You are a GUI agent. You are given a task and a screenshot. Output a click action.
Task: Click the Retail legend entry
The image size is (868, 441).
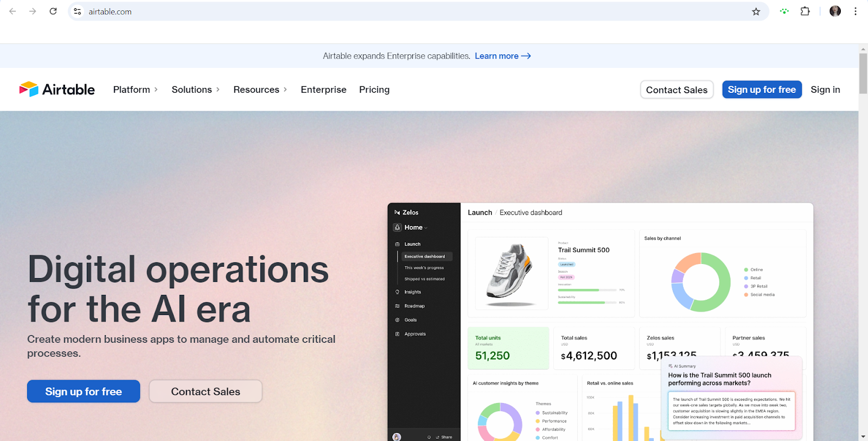click(752, 278)
